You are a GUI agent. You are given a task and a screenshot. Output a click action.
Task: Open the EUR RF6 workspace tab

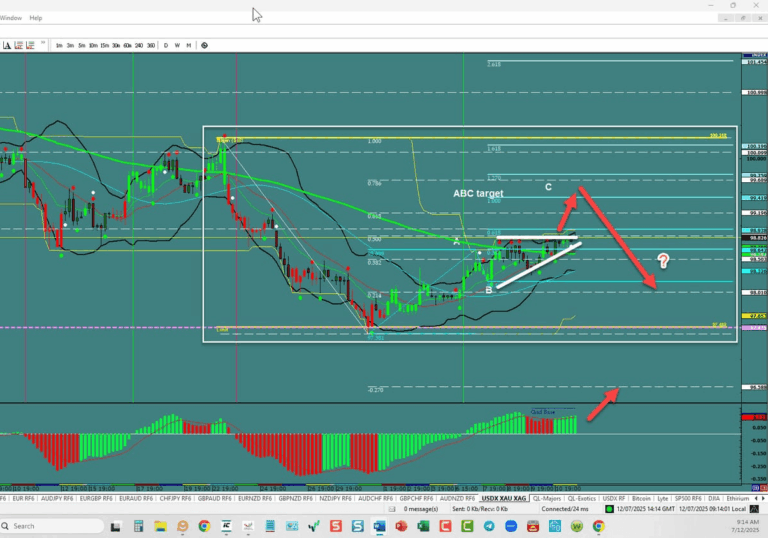24,498
